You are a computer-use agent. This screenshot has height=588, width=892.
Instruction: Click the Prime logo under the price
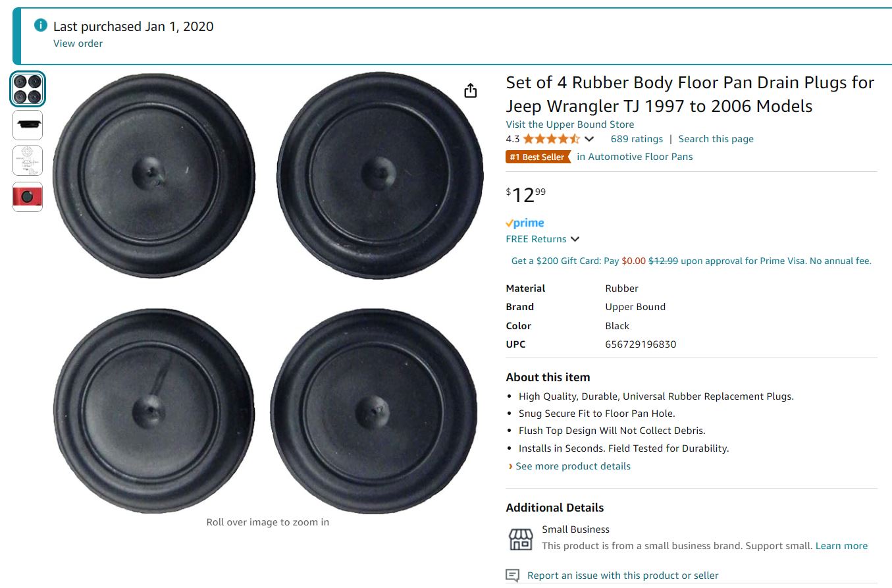click(x=525, y=223)
